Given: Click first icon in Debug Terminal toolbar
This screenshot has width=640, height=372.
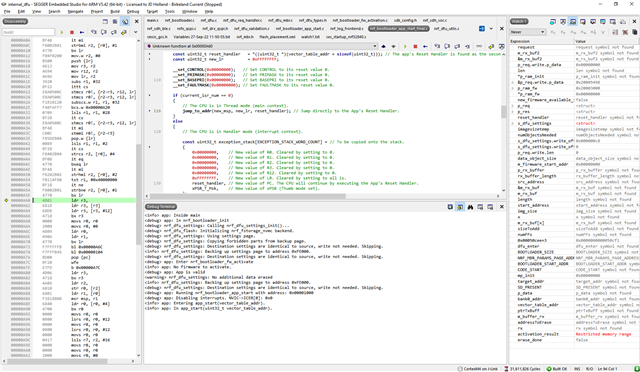Looking at the screenshot, I should pyautogui.click(x=450, y=207).
